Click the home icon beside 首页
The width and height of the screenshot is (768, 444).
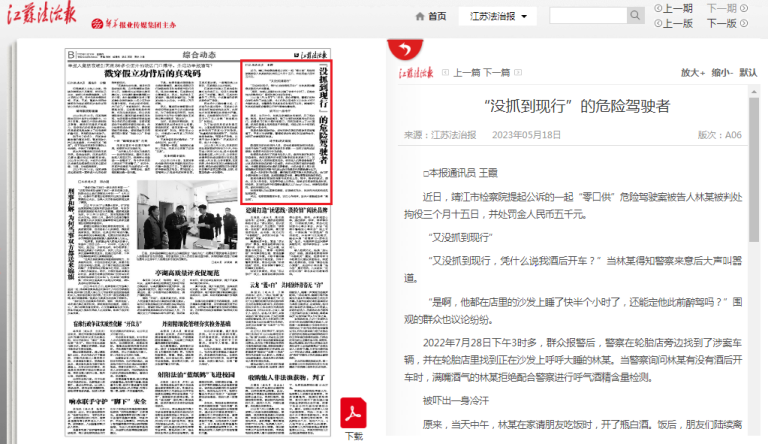(420, 16)
